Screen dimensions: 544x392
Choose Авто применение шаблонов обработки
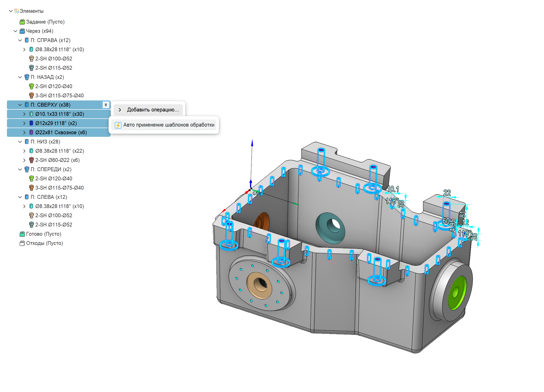(x=169, y=125)
